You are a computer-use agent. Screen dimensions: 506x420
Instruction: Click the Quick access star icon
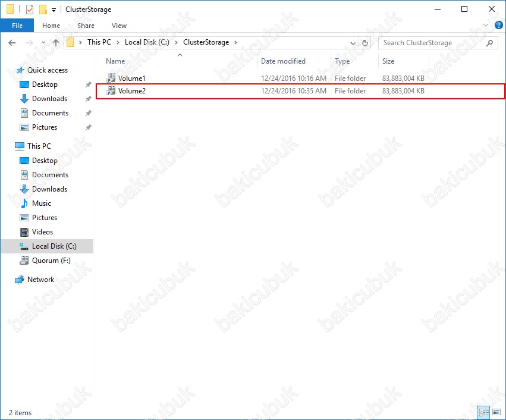(20, 70)
